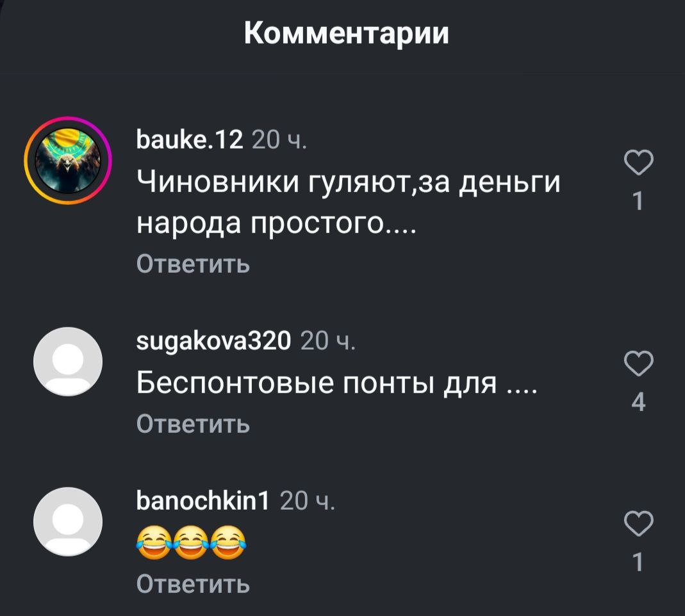This screenshot has width=685, height=616.
Task: Click the 20 ч. timestamp beside bauke.12
Action: (279, 140)
